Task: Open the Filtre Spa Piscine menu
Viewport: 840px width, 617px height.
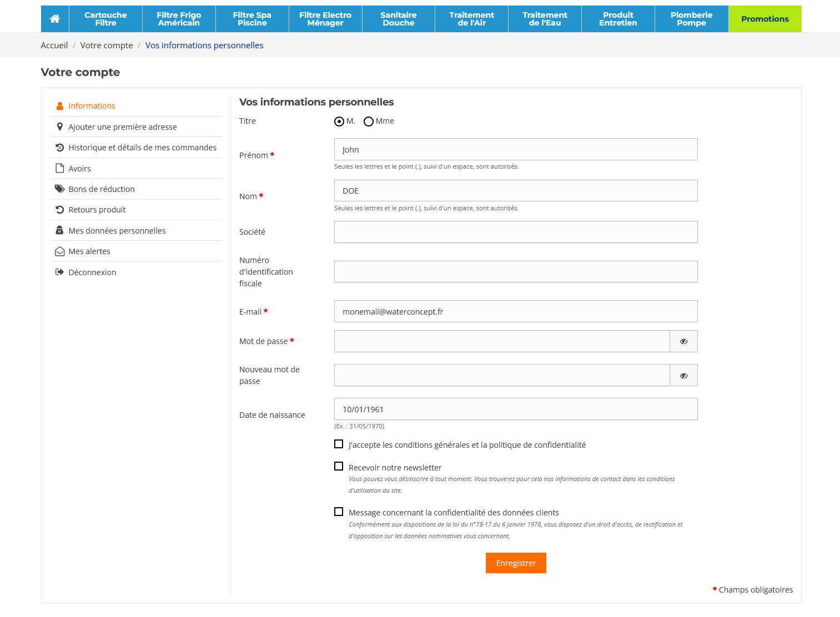Action: coord(252,19)
